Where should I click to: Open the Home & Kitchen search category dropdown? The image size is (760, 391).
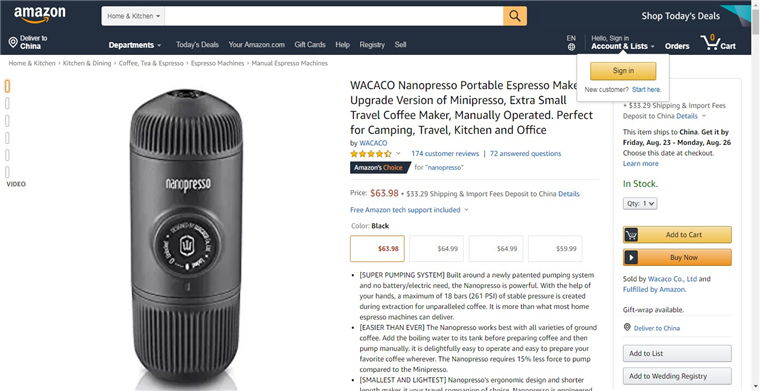pyautogui.click(x=133, y=16)
